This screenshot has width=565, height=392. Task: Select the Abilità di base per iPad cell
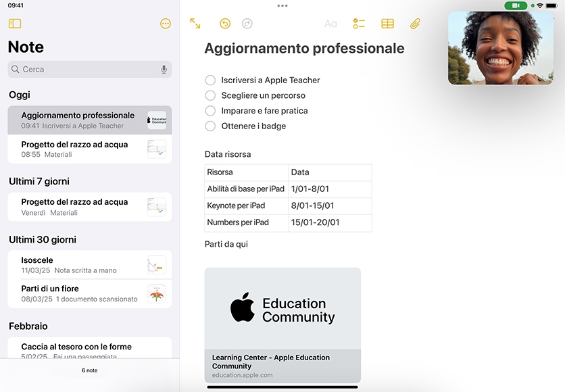click(x=247, y=189)
